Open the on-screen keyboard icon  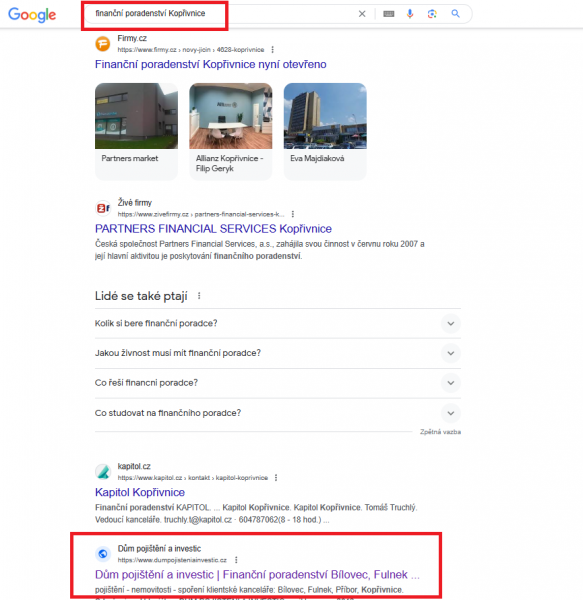click(389, 14)
